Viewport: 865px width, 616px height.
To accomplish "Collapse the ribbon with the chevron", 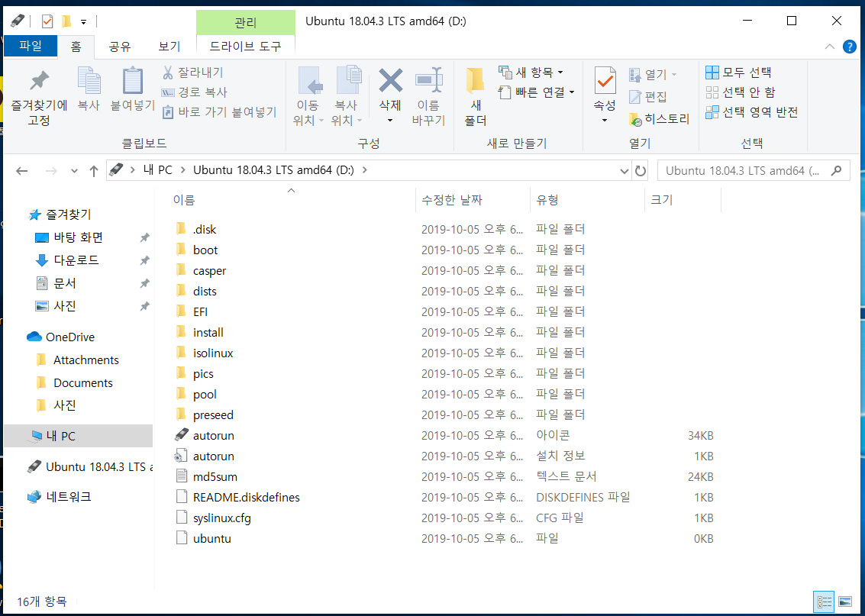I will tap(830, 47).
